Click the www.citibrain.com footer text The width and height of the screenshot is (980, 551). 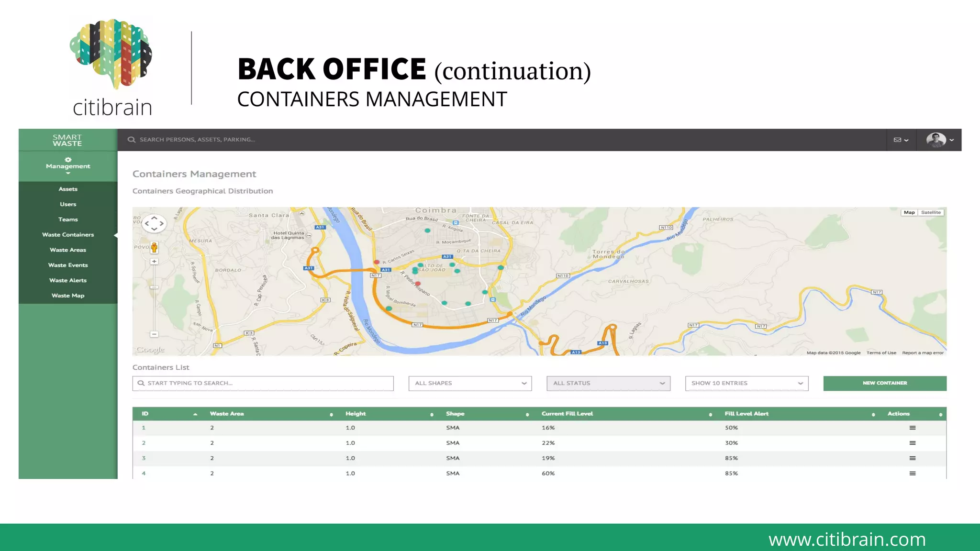tap(847, 539)
